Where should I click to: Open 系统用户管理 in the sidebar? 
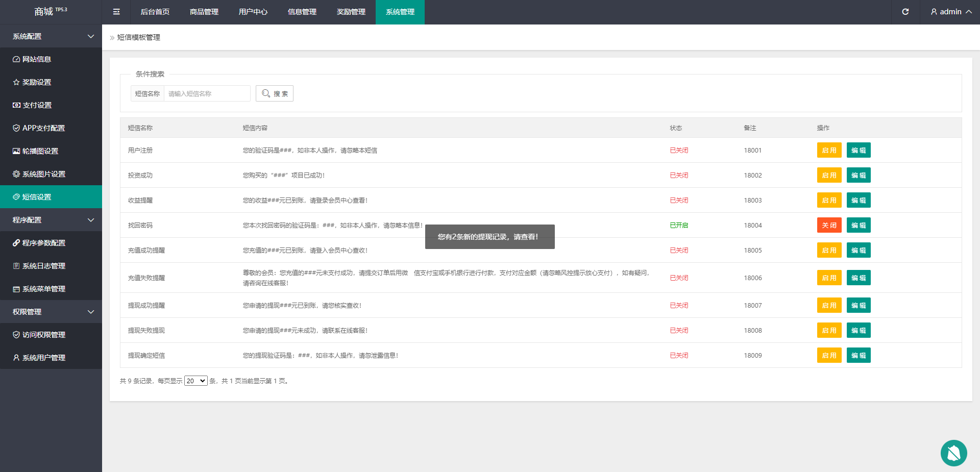(43, 358)
